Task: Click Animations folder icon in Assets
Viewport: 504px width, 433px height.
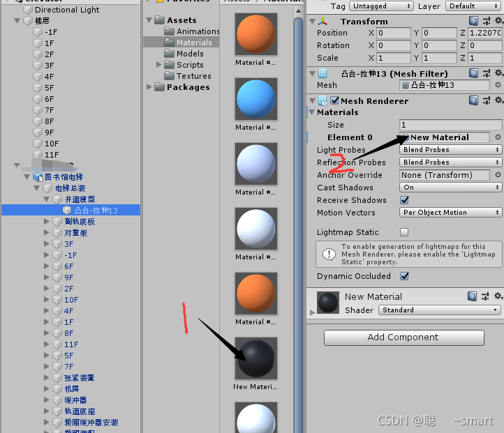Action: 169,31
